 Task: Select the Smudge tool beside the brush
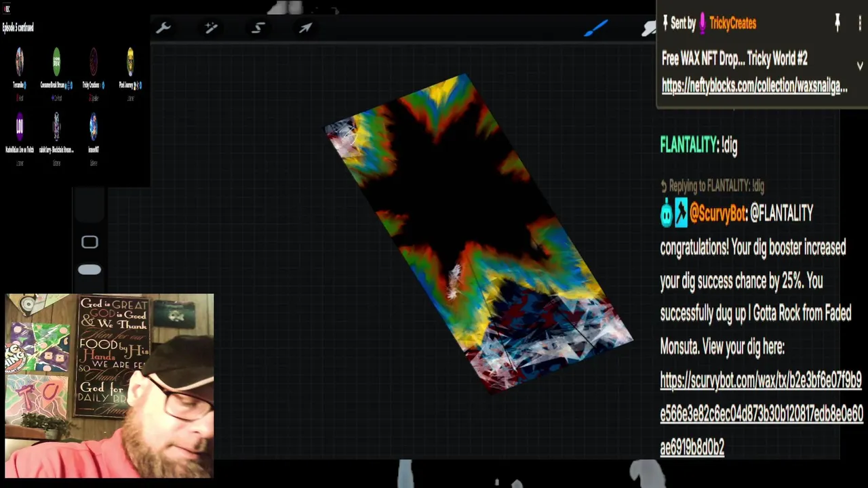coord(649,28)
